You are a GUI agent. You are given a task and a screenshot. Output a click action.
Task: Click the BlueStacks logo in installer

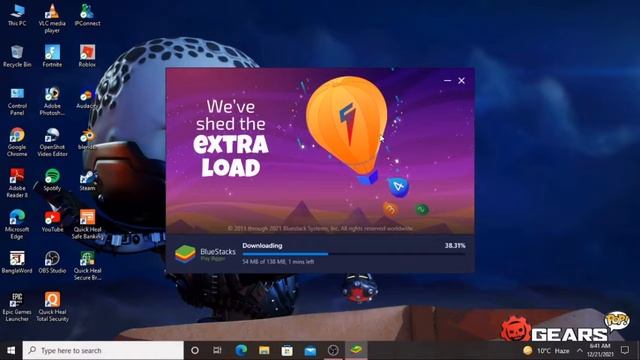click(185, 254)
